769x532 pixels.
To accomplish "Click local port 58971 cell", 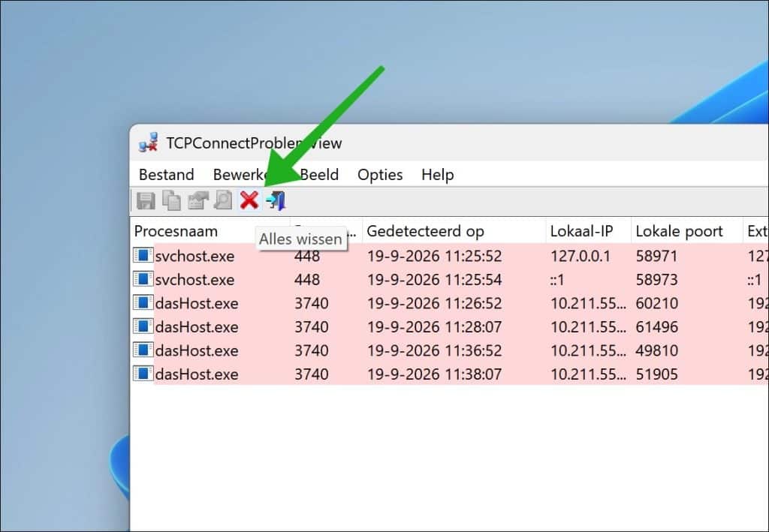I will click(656, 256).
